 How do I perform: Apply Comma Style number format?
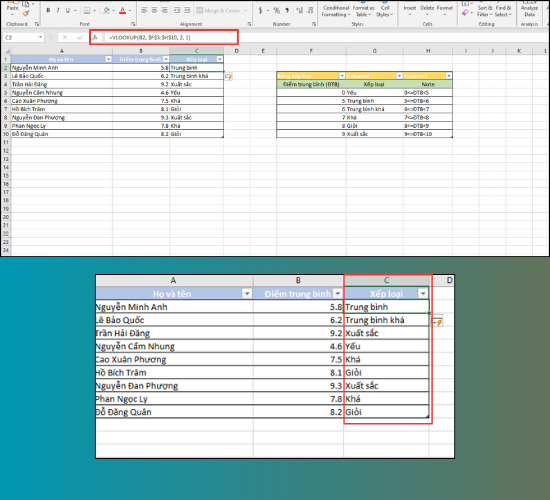287,11
